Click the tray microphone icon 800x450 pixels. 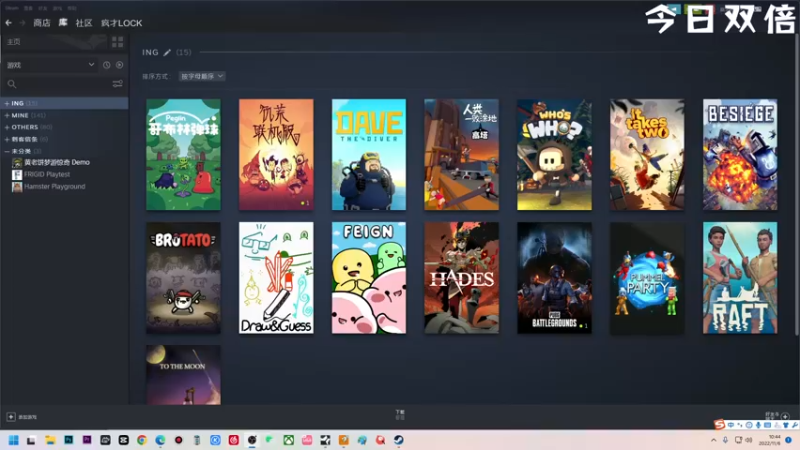tap(725, 440)
